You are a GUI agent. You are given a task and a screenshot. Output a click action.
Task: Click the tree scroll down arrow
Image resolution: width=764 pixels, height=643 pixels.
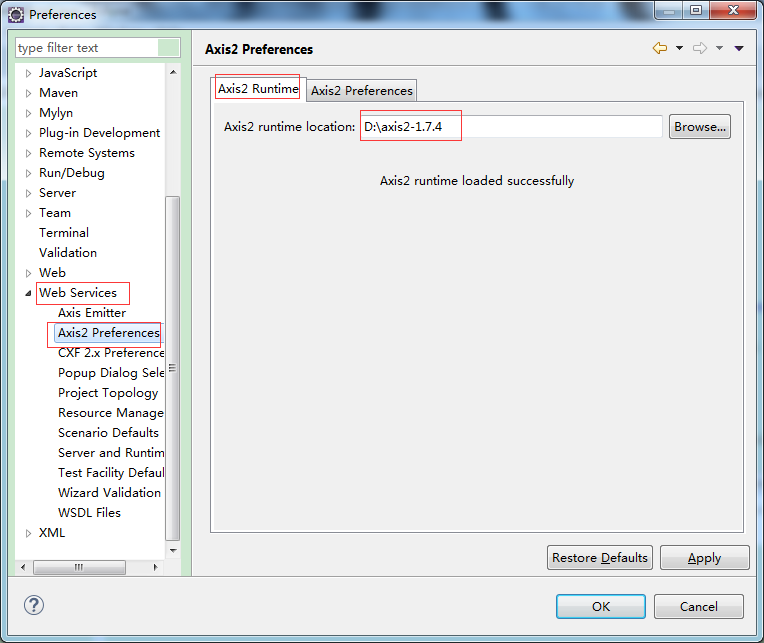[x=173, y=550]
